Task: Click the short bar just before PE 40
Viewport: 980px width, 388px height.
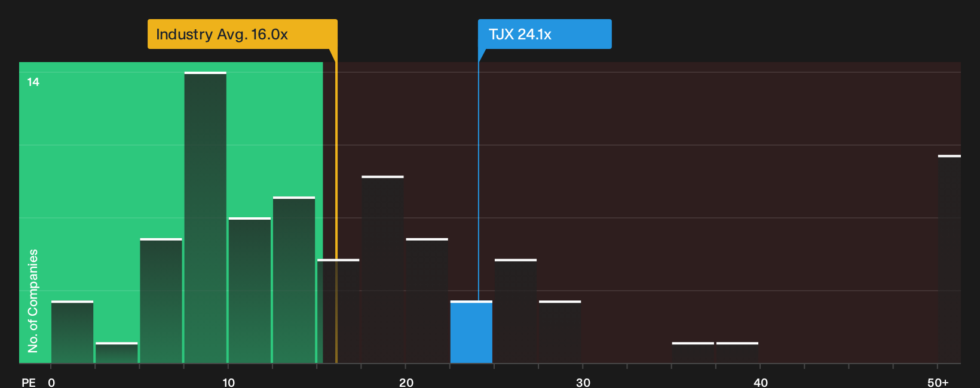Action: point(737,353)
